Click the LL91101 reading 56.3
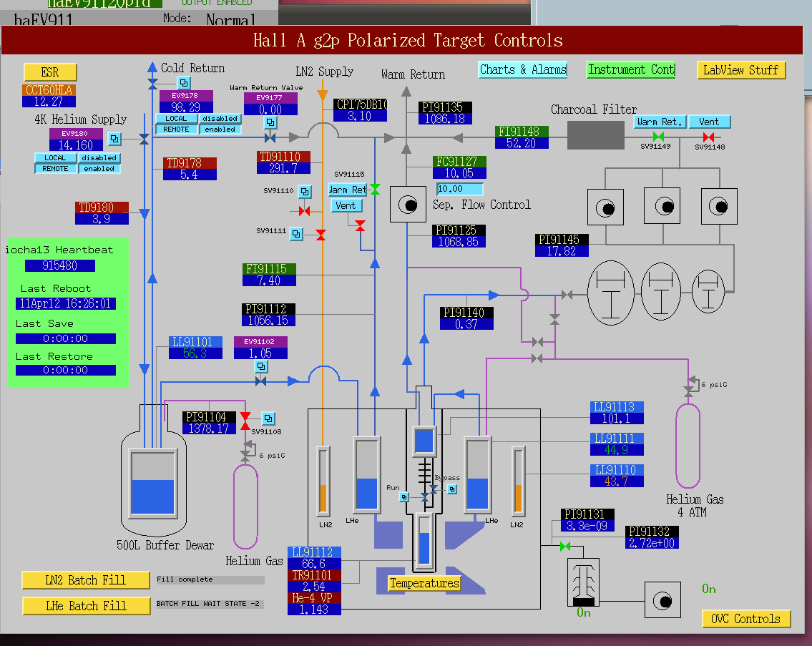This screenshot has height=646, width=812. (195, 353)
